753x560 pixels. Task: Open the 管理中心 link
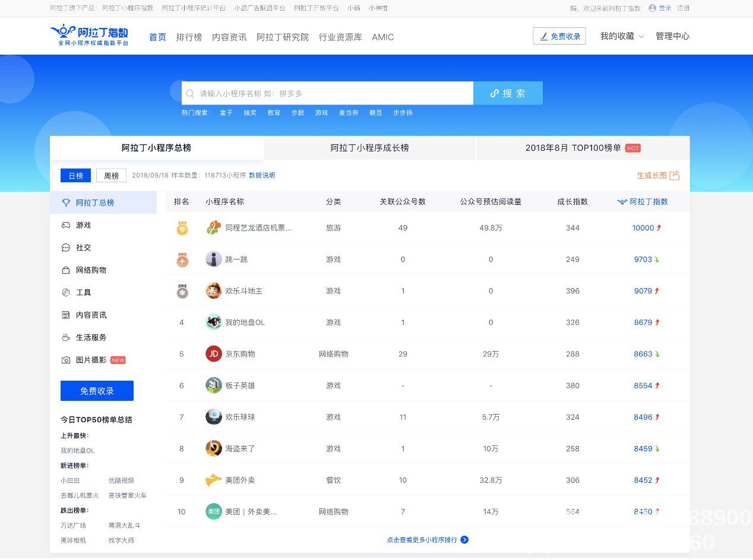coord(673,36)
